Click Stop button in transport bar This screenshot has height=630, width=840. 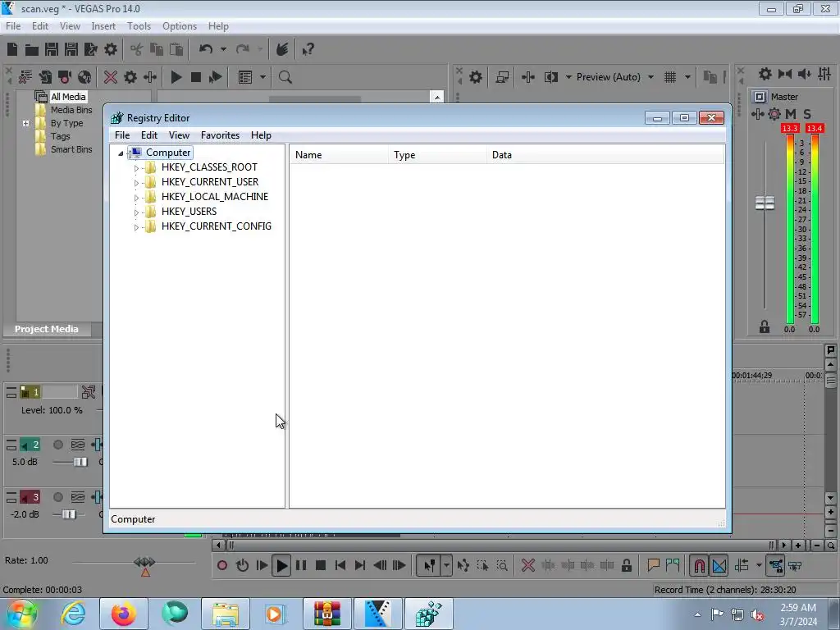coord(321,565)
